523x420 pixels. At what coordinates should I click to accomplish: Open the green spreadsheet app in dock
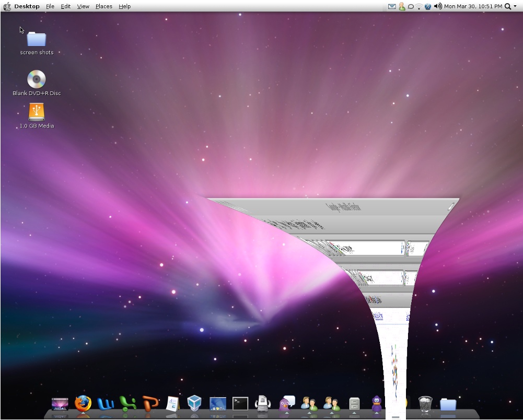[x=128, y=404]
